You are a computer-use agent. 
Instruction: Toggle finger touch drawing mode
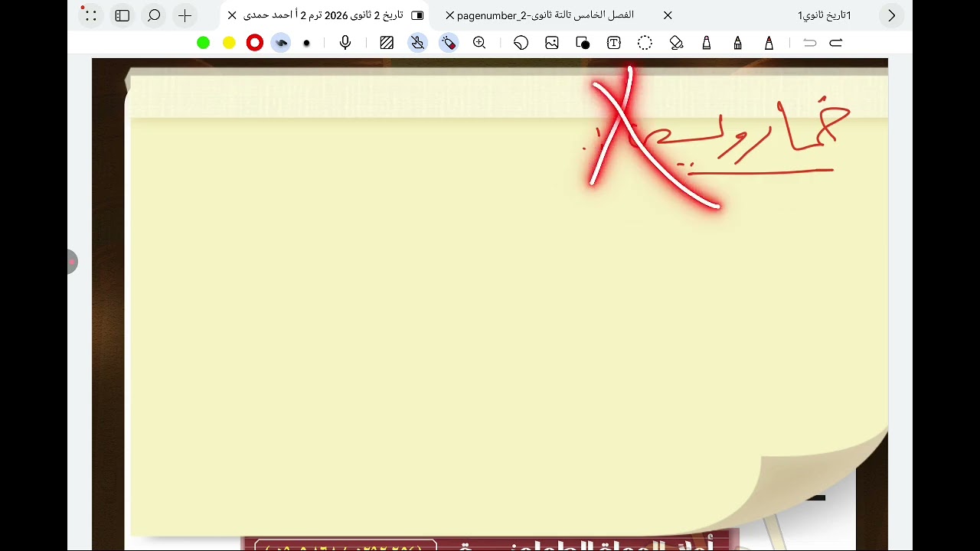coord(417,43)
